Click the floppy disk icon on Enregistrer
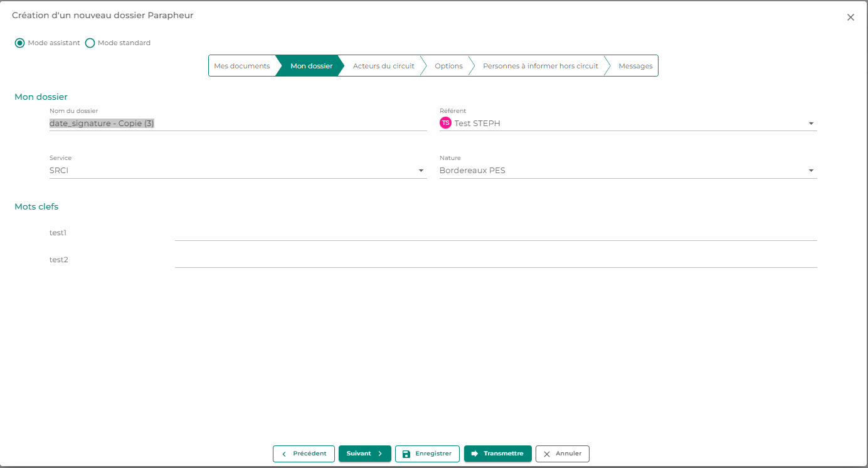This screenshot has width=868, height=468. pos(406,454)
